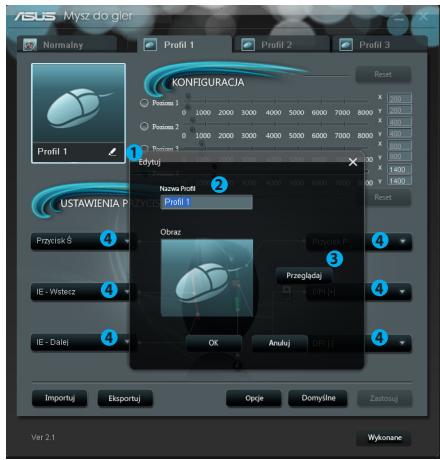Open Opcje settings

[x=254, y=398]
